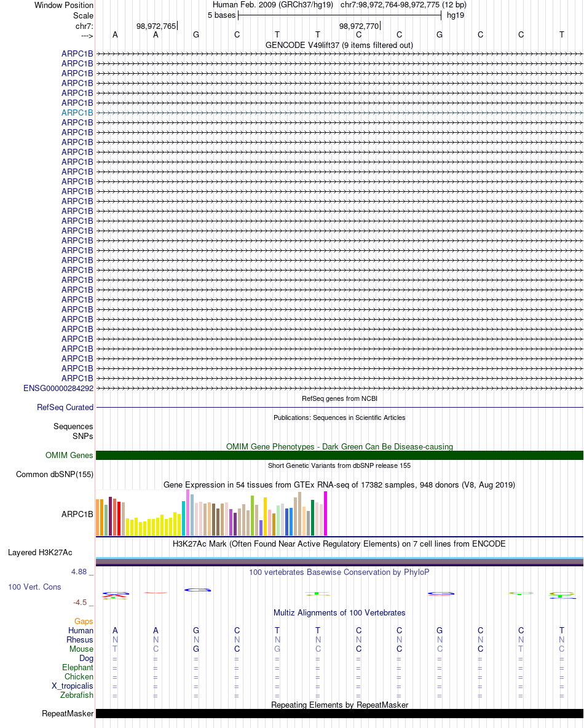This screenshot has height=728, width=584.
Task: Click the light-blue ARPC1B transcript arrow line
Action: (339, 113)
